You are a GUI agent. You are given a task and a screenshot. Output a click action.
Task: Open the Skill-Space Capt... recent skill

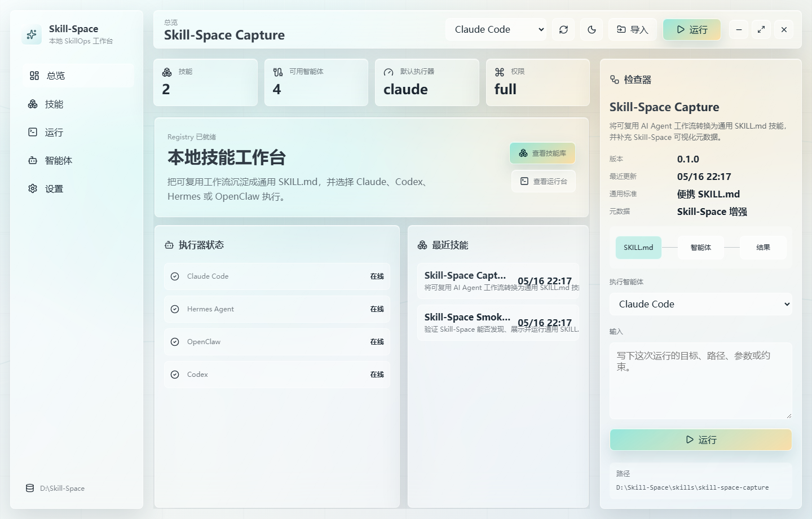click(498, 281)
